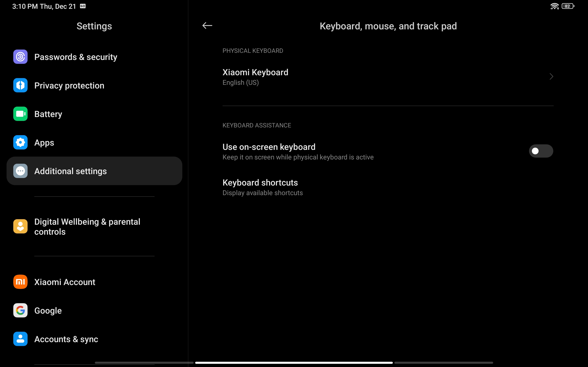Open Privacy protection menu label

click(69, 85)
